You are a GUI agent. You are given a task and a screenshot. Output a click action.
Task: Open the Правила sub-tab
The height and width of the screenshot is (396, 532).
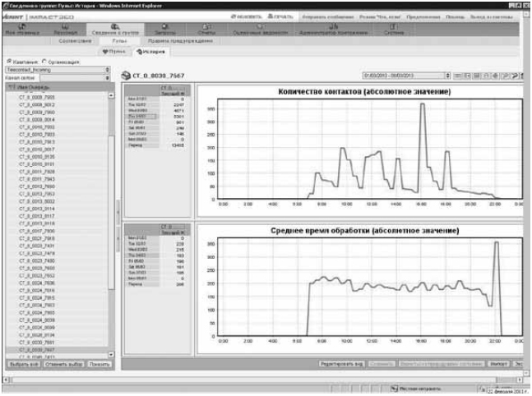[180, 41]
